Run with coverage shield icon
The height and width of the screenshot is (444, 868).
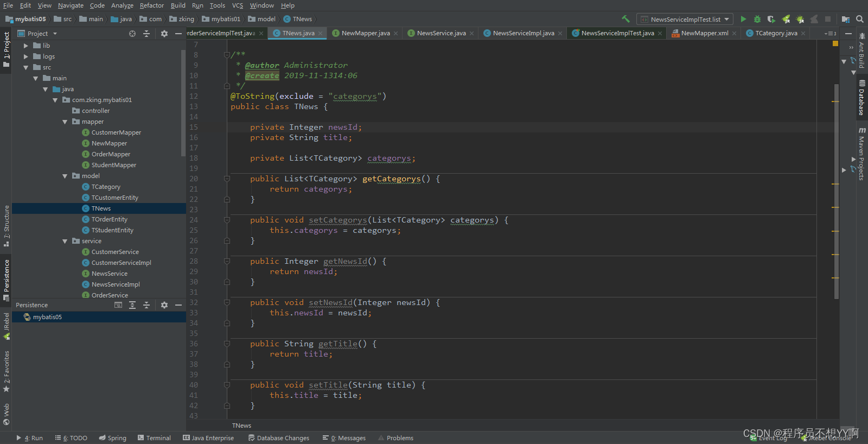click(771, 19)
